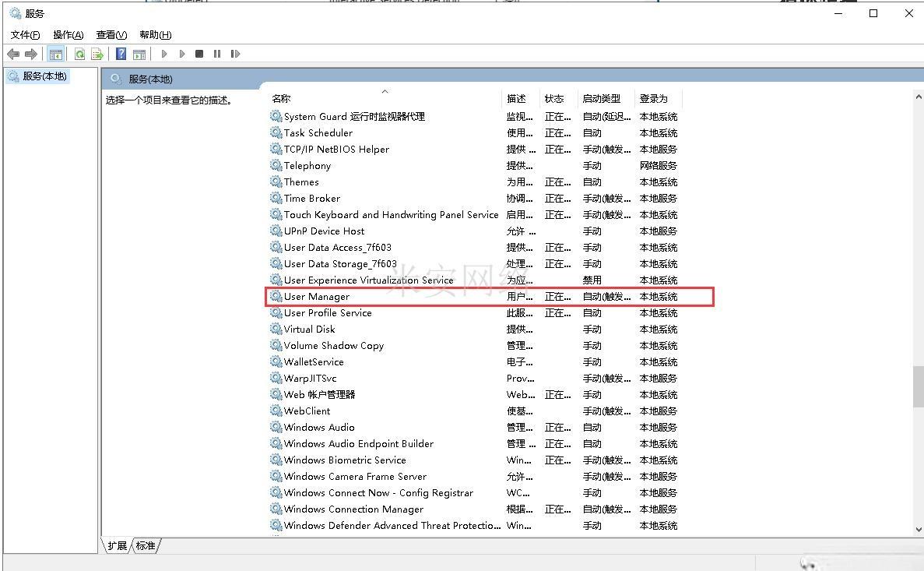This screenshot has width=924, height=571.
Task: Switch to the 扩展 tab
Action: pos(118,545)
